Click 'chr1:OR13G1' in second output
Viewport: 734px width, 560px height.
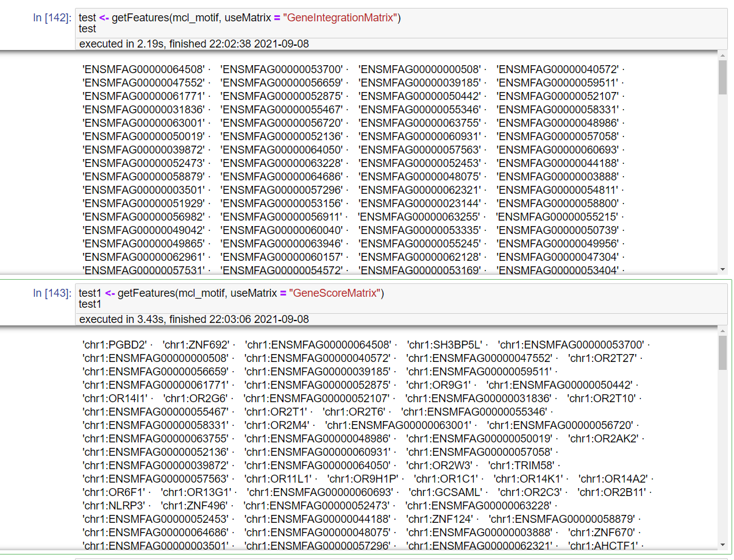pyautogui.click(x=196, y=492)
